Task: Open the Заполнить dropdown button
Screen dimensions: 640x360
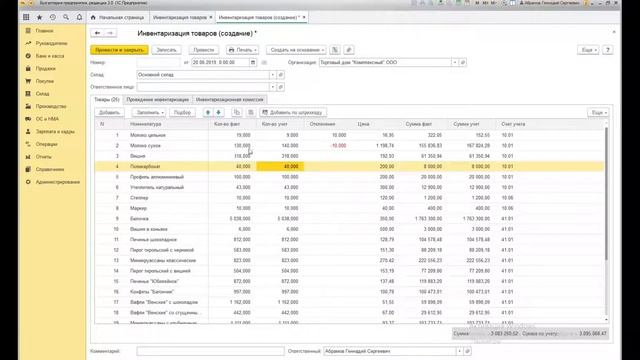Action: coord(149,112)
